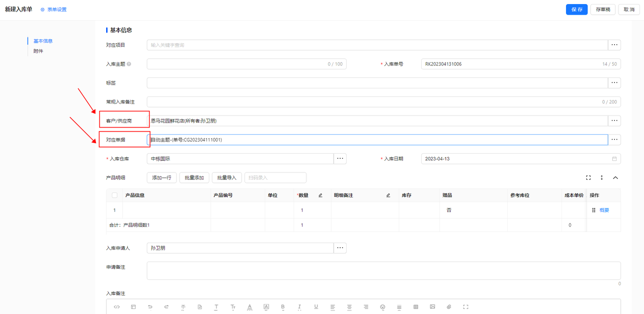Click the 成本单价 column header
The image size is (644, 314).
(x=574, y=195)
